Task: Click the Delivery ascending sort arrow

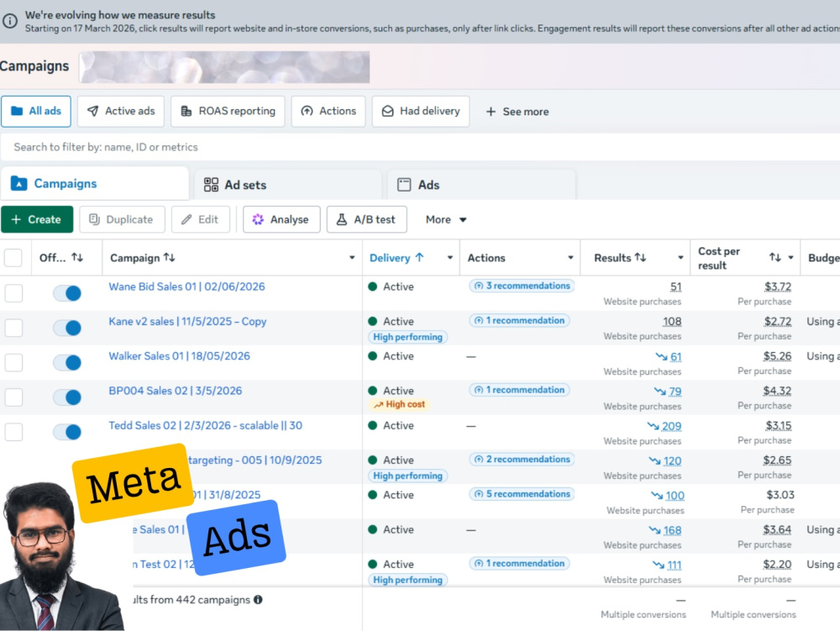Action: pos(419,258)
